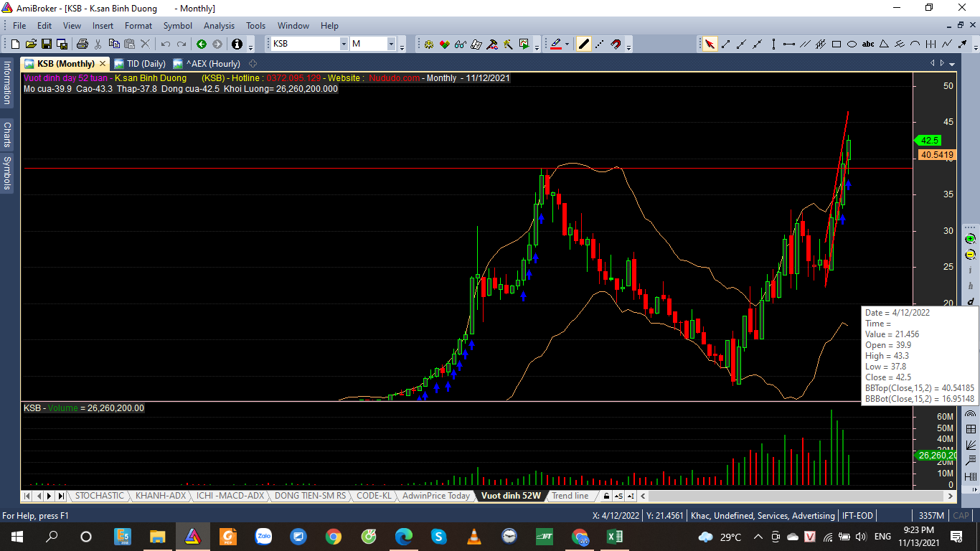Click the Print icon in toolbar
The width and height of the screenshot is (980, 551).
coord(82,44)
